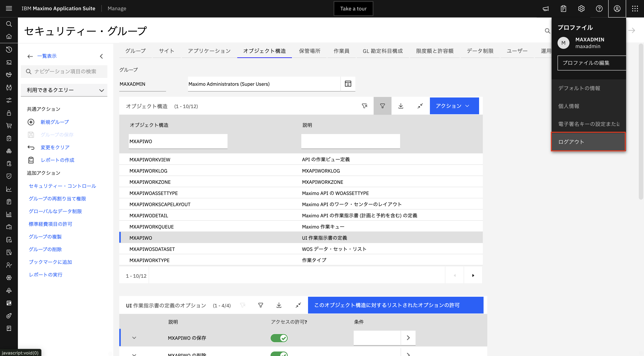Switch to the サイト tab

[x=166, y=51]
